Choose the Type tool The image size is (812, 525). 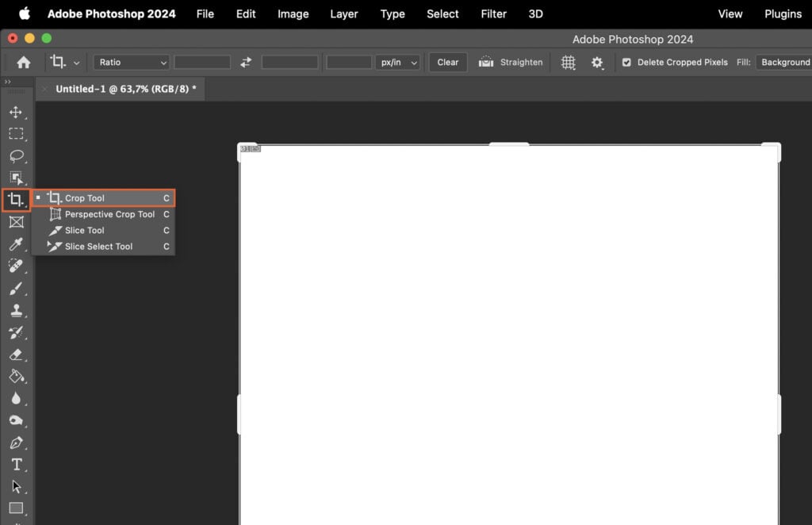pyautogui.click(x=17, y=465)
